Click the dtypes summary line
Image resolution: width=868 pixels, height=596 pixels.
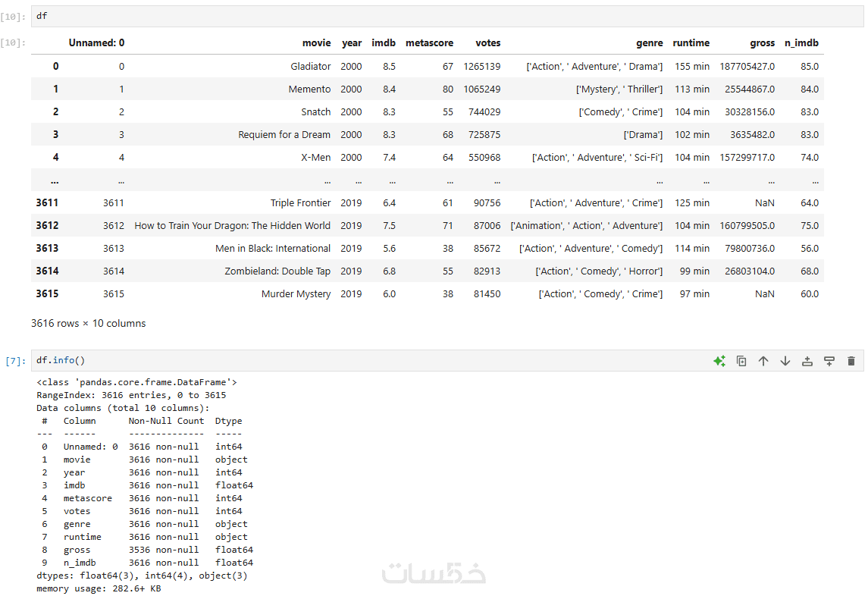pyautogui.click(x=142, y=576)
